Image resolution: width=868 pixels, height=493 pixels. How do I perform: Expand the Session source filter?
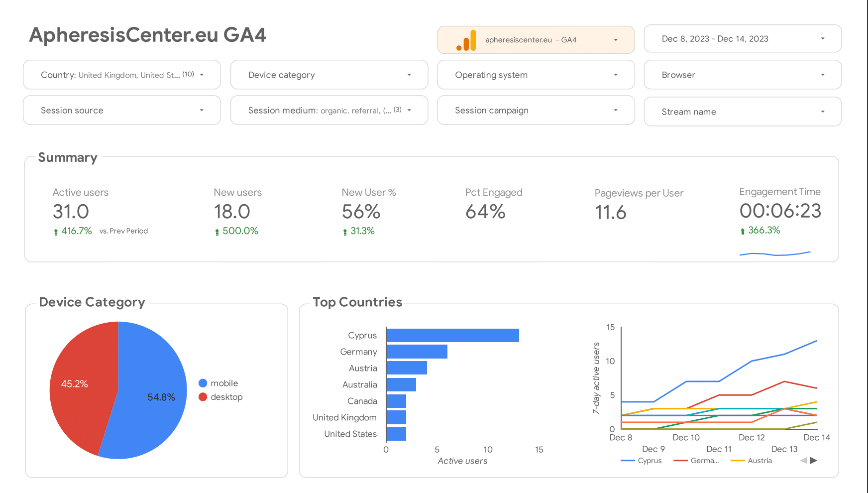pyautogui.click(x=122, y=110)
